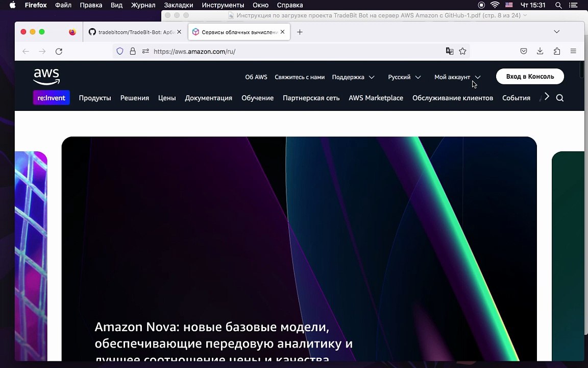Click the padlock site security icon
This screenshot has height=368, width=588.
[x=133, y=52]
